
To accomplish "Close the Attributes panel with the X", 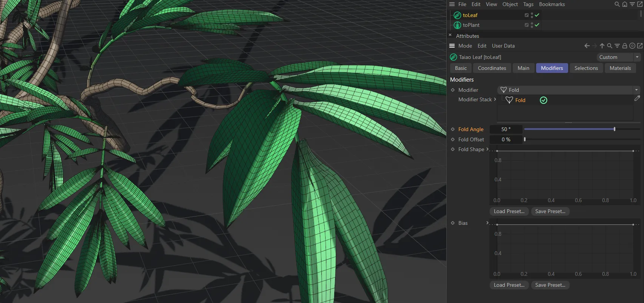I will click(450, 35).
